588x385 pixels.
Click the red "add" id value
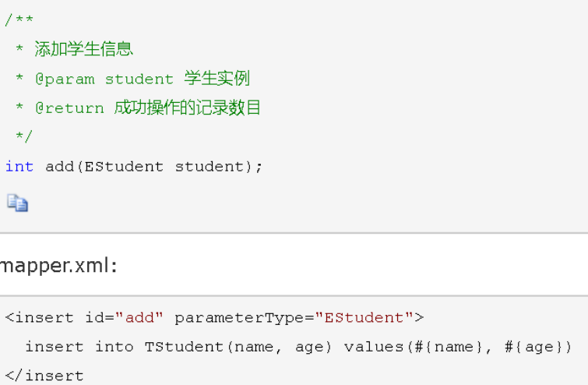[x=139, y=317]
